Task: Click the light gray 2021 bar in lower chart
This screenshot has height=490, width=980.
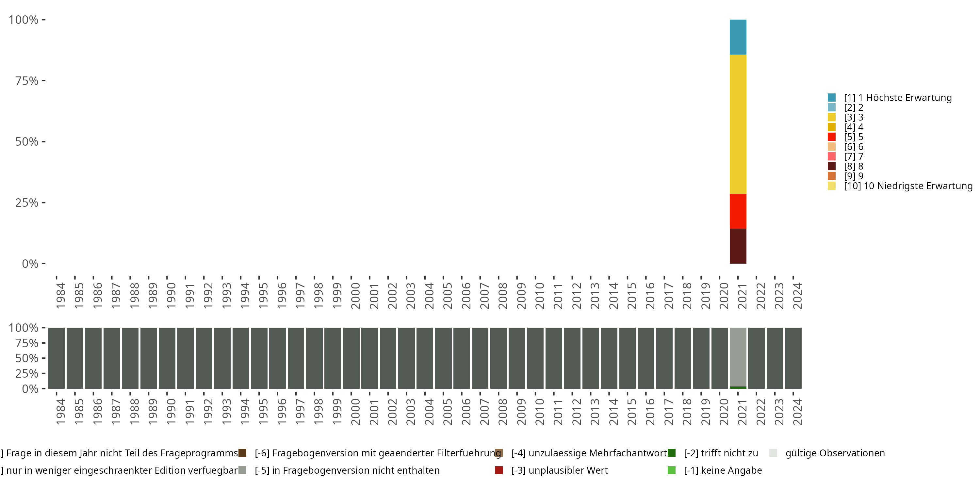Action: [738, 357]
